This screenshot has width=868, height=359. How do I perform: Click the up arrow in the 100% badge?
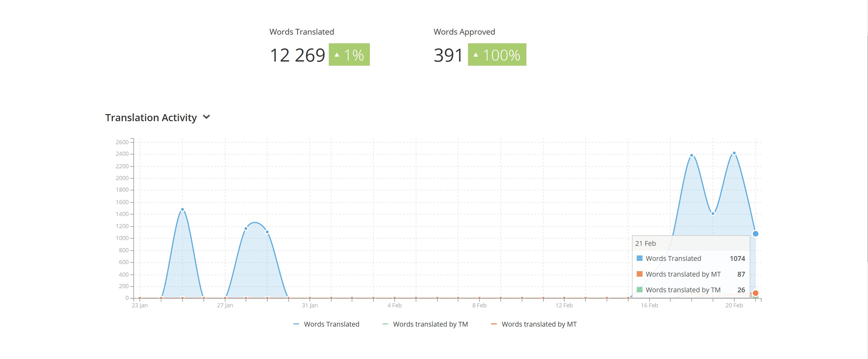tap(475, 54)
